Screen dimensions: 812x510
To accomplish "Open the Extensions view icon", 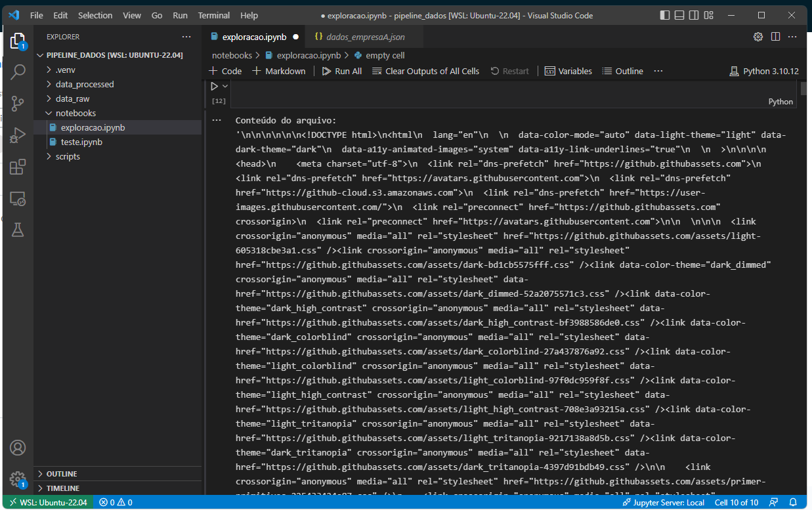I will (x=18, y=167).
